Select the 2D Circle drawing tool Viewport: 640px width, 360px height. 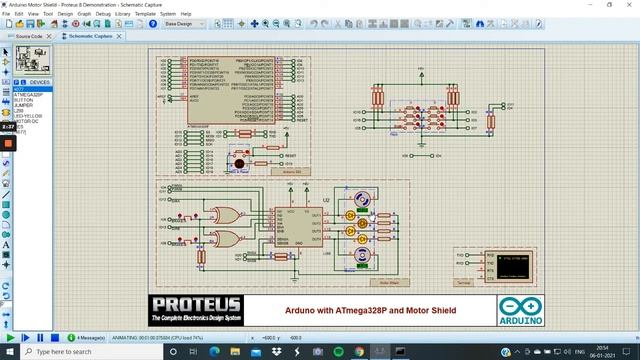6,215
